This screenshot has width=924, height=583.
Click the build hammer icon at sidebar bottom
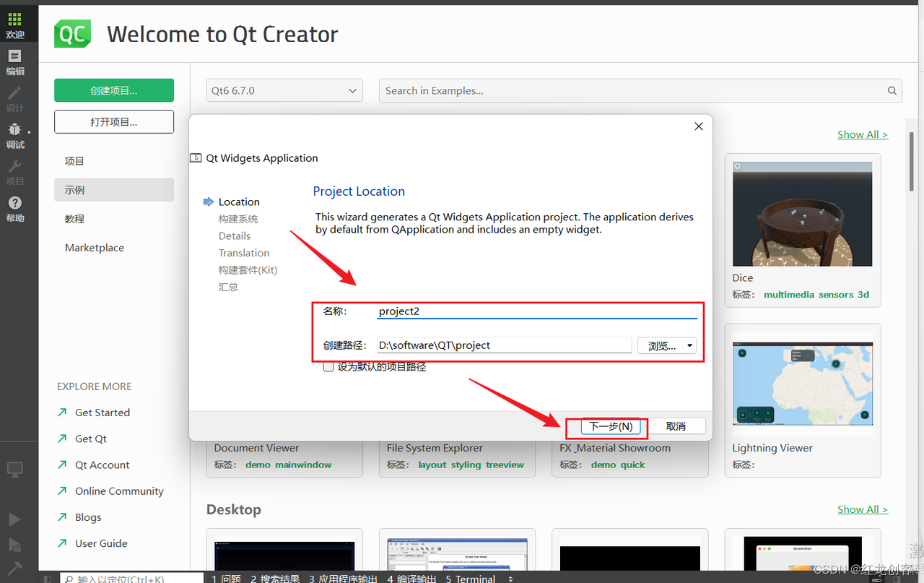point(14,569)
